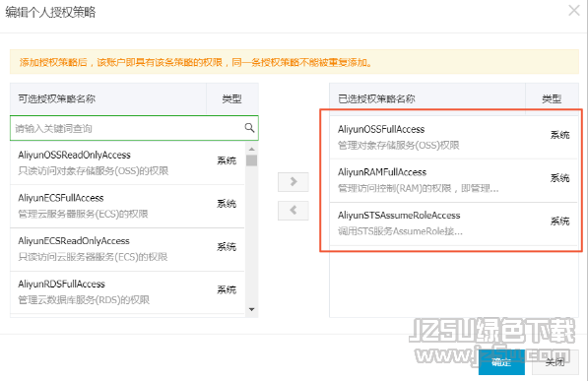Click 类型 header in selected policies table
The height and width of the screenshot is (381, 588).
click(552, 99)
